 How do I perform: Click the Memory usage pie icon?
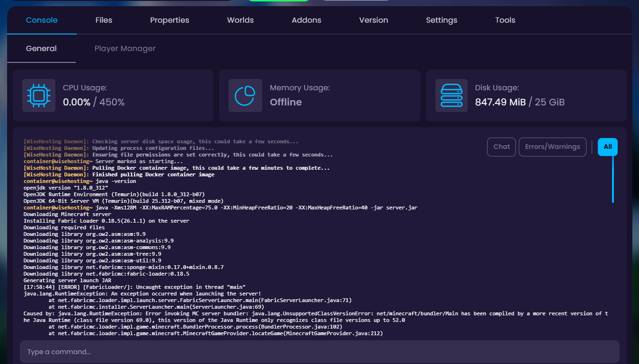[x=245, y=95]
